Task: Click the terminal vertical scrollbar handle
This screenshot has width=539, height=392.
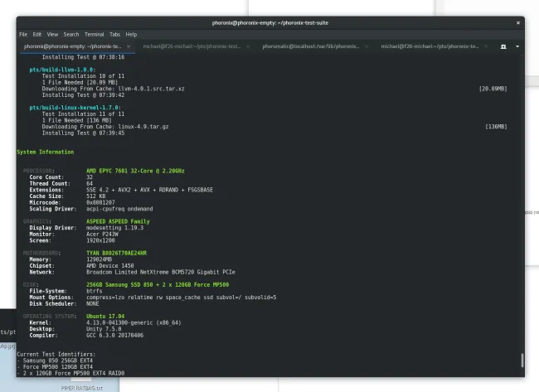Action: click(522, 361)
